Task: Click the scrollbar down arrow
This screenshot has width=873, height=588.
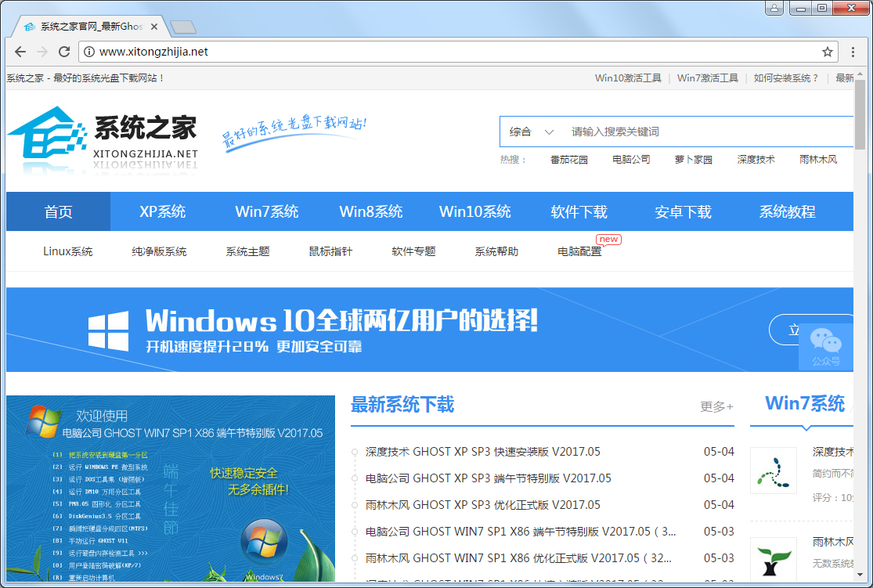Action: click(x=860, y=575)
